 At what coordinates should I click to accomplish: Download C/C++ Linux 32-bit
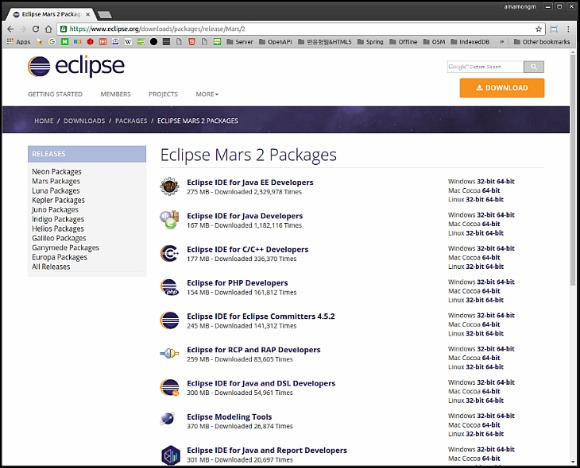(475, 266)
